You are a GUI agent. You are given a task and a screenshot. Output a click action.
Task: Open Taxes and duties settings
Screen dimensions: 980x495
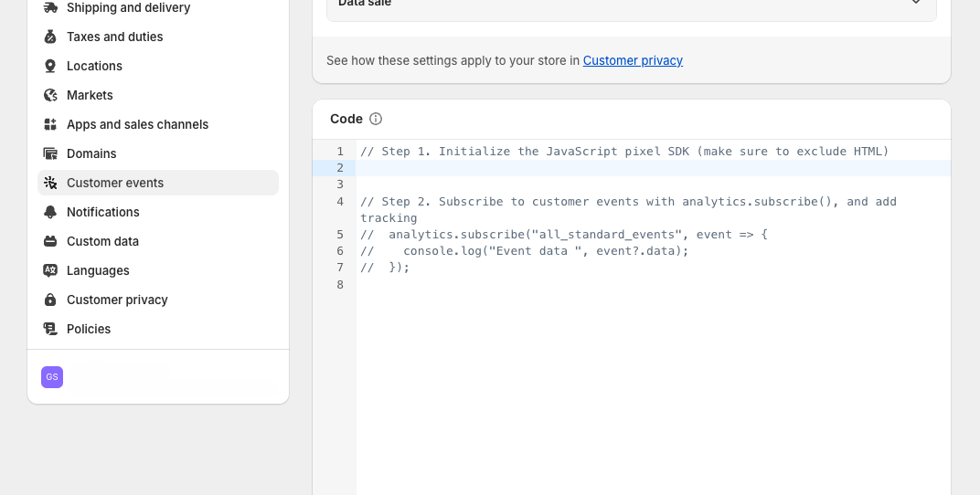(x=158, y=37)
